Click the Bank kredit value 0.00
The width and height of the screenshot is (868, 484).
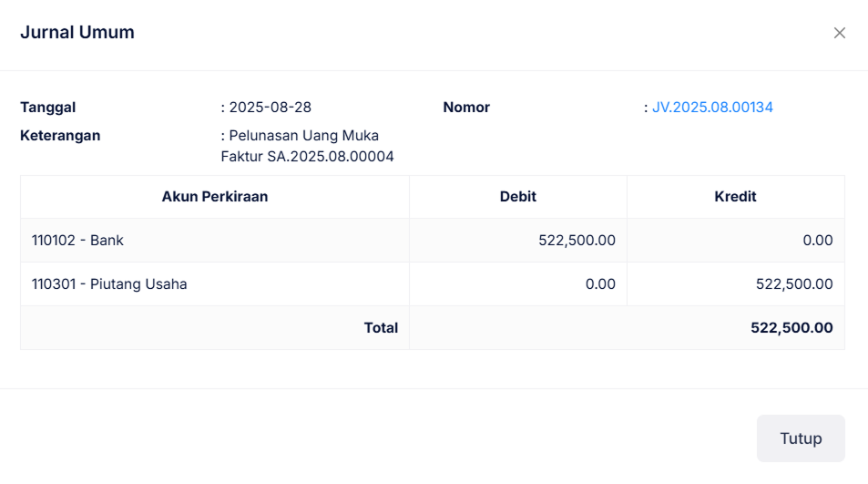point(817,241)
